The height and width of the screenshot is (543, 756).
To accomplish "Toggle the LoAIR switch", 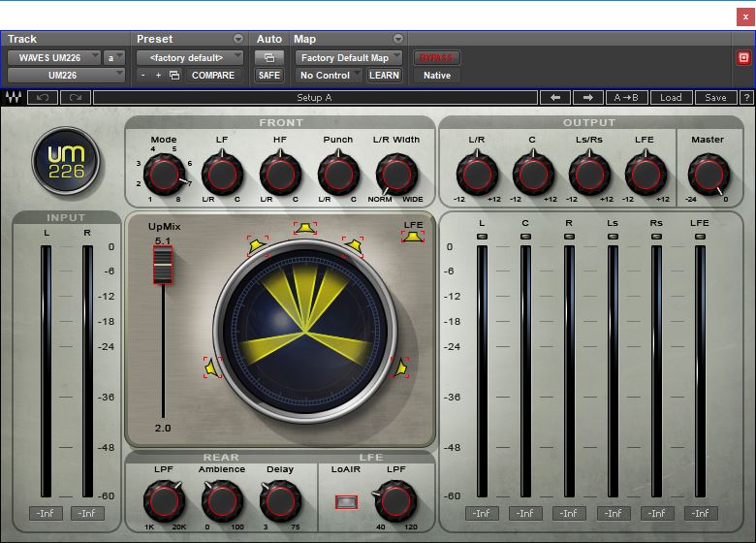I will pos(346,502).
